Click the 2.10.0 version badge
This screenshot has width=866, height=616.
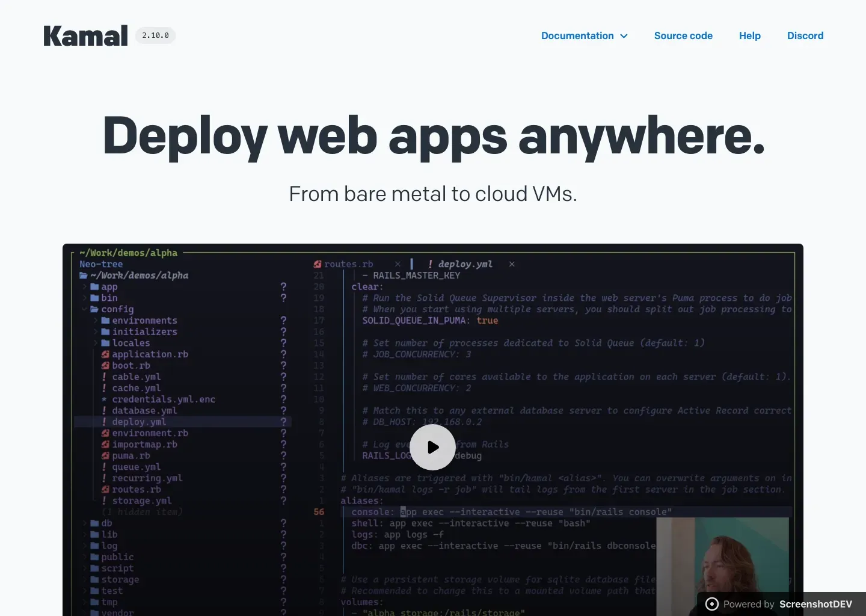coord(156,35)
